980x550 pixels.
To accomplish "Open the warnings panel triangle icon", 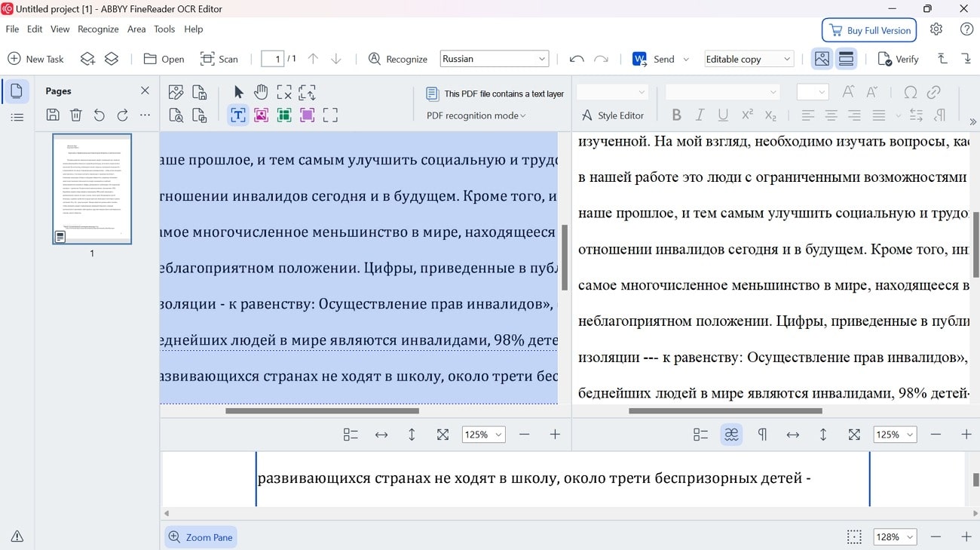I will 17,536.
